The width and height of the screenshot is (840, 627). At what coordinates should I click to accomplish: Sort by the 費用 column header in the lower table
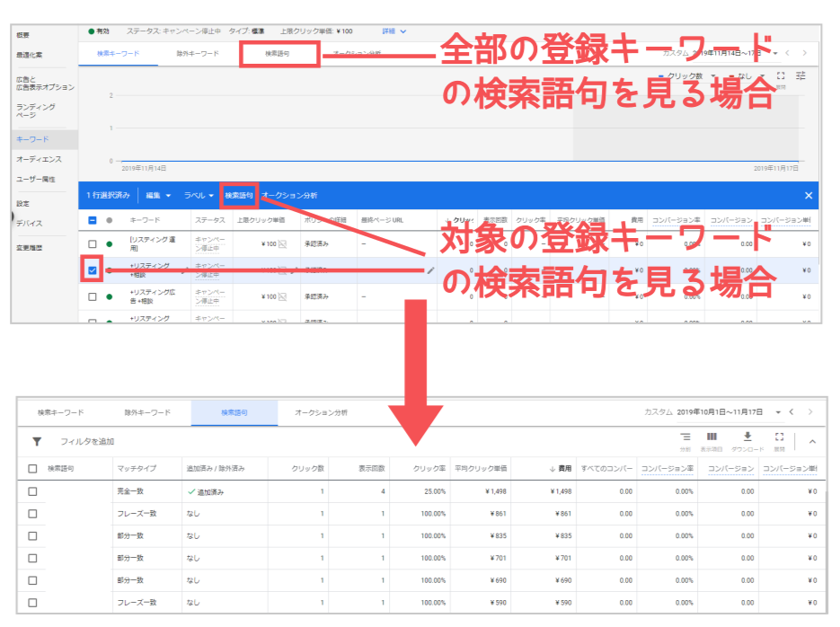coord(561,469)
